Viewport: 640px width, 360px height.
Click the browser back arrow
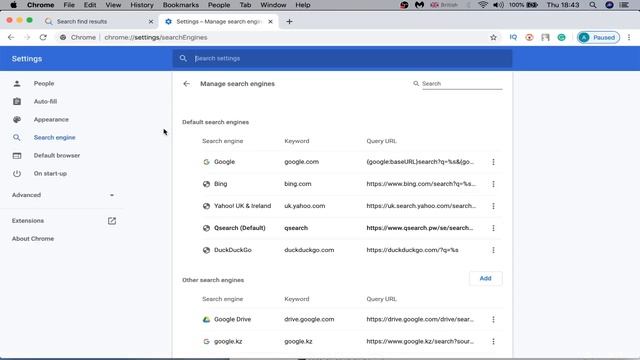click(11, 37)
